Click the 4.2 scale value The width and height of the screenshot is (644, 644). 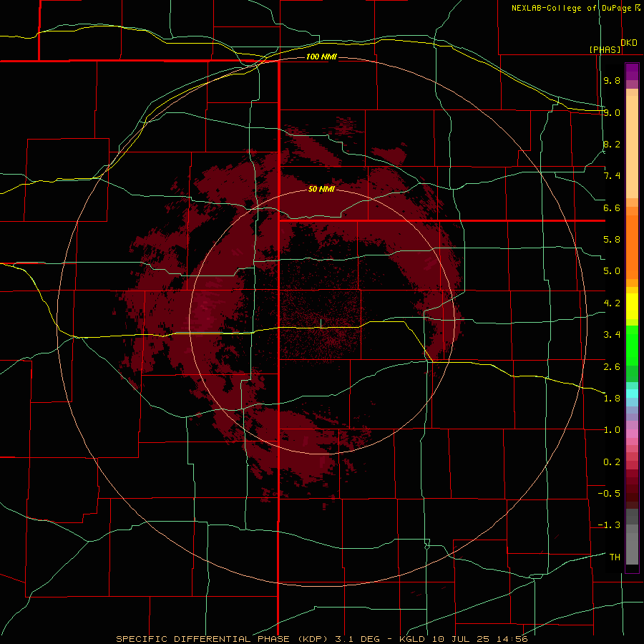612,303
